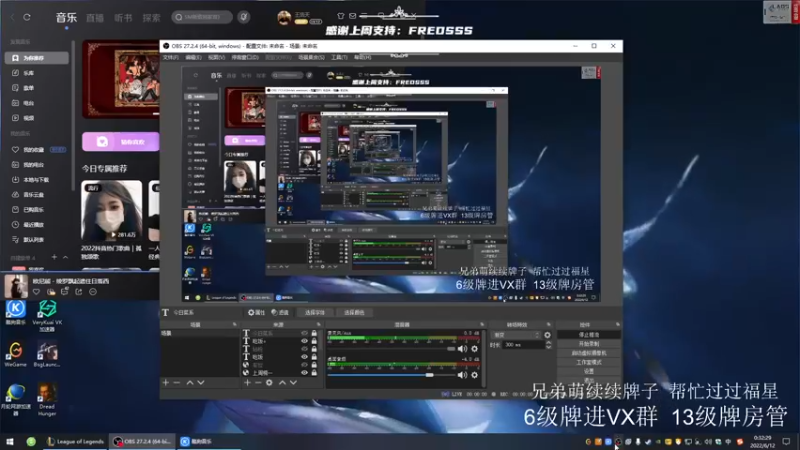Viewport: 800px width, 450px height.
Task: Click refresh icon in Kugou music header
Action: pos(27,17)
